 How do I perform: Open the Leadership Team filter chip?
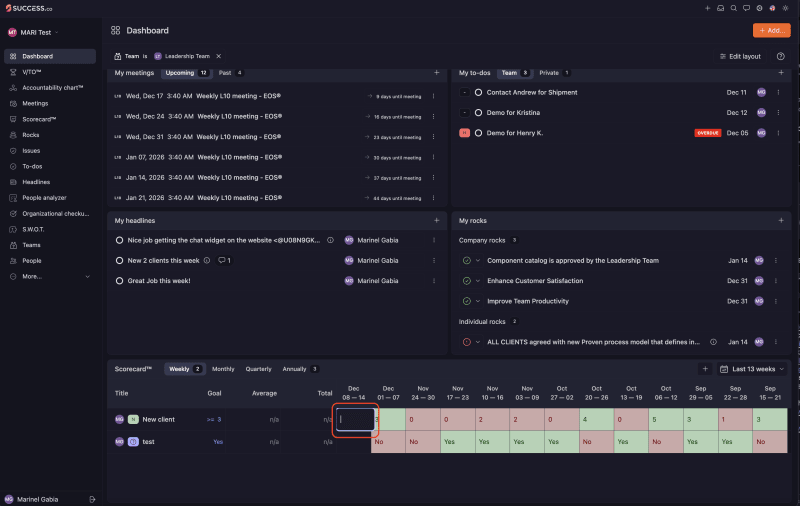click(x=182, y=56)
